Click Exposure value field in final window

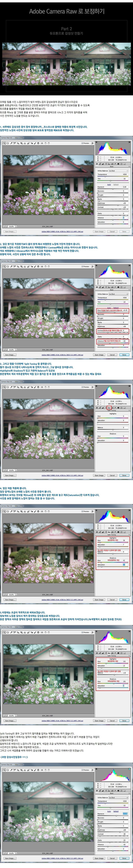point(125,814)
